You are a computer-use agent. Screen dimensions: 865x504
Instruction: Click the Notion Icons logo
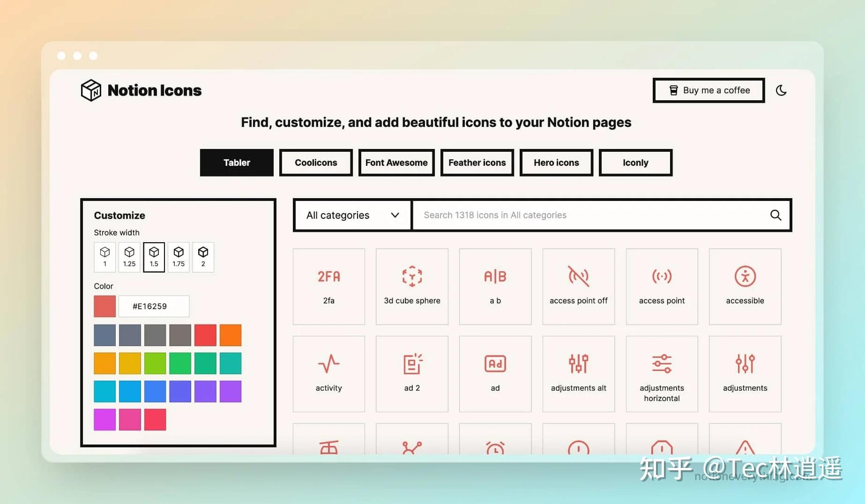141,90
